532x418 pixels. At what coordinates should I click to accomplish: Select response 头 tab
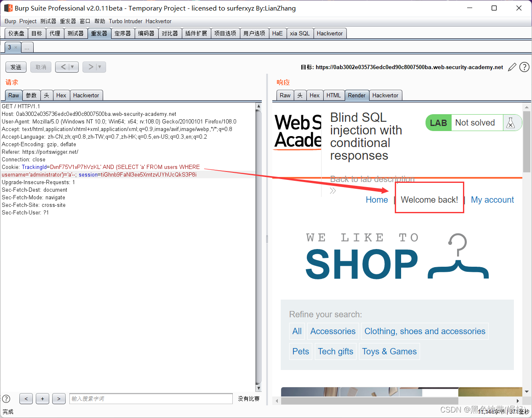pyautogui.click(x=300, y=95)
